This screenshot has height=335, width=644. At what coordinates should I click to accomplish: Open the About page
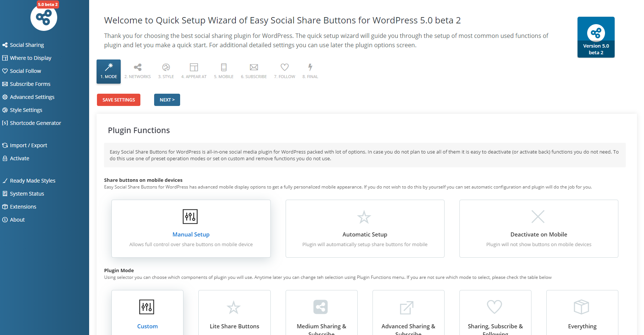(x=17, y=220)
